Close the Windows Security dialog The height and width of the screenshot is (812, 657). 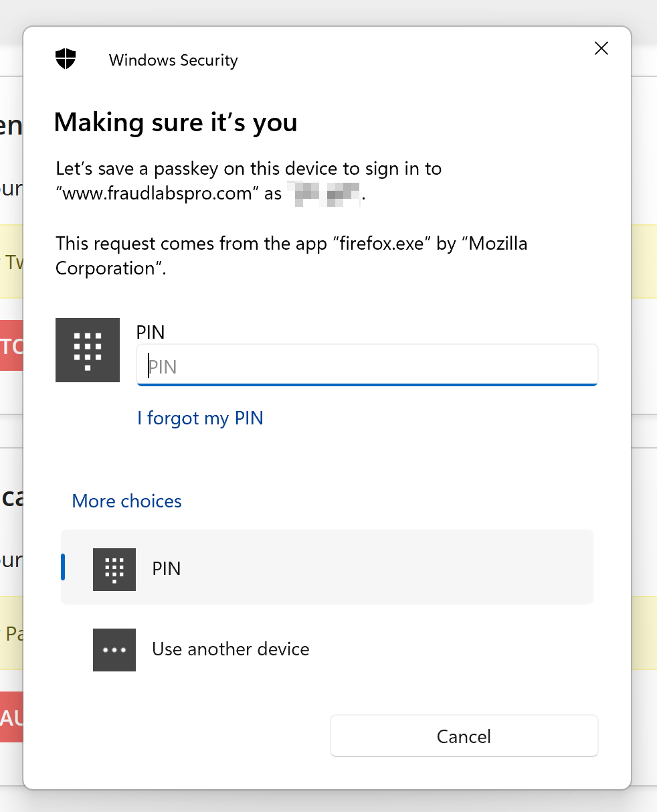click(601, 48)
